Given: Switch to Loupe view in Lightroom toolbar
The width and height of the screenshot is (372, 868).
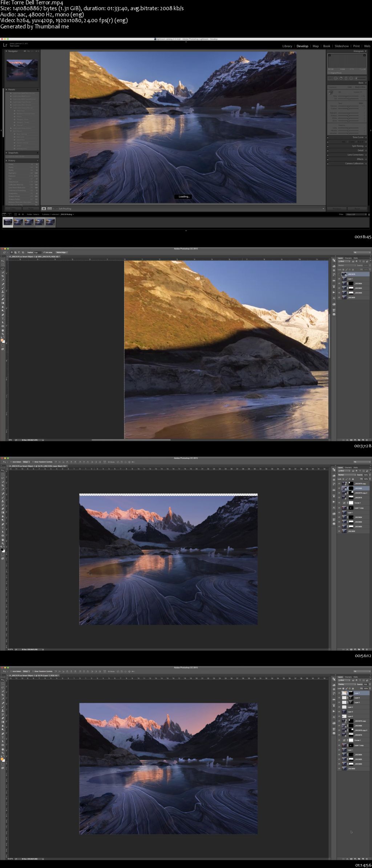Looking at the screenshot, I should coord(44,209).
